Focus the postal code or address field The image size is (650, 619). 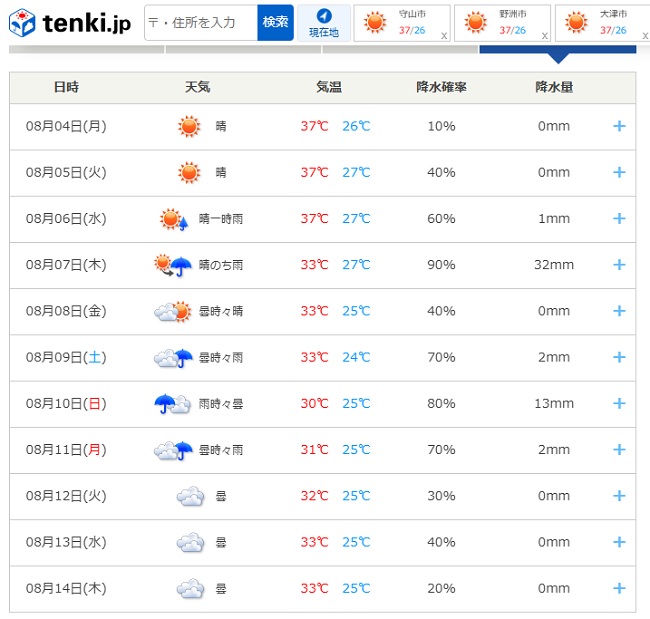(200, 22)
